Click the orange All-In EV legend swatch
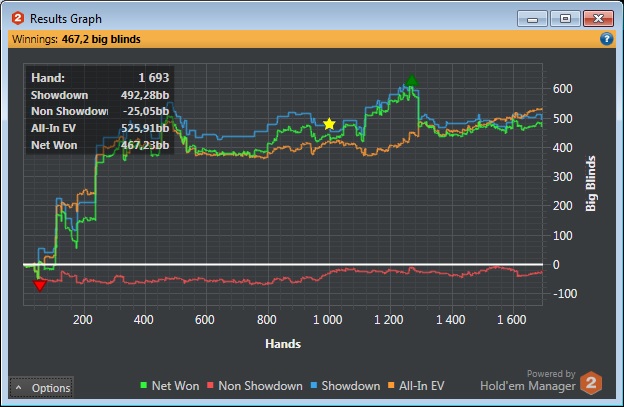This screenshot has width=624, height=407. (x=391, y=385)
